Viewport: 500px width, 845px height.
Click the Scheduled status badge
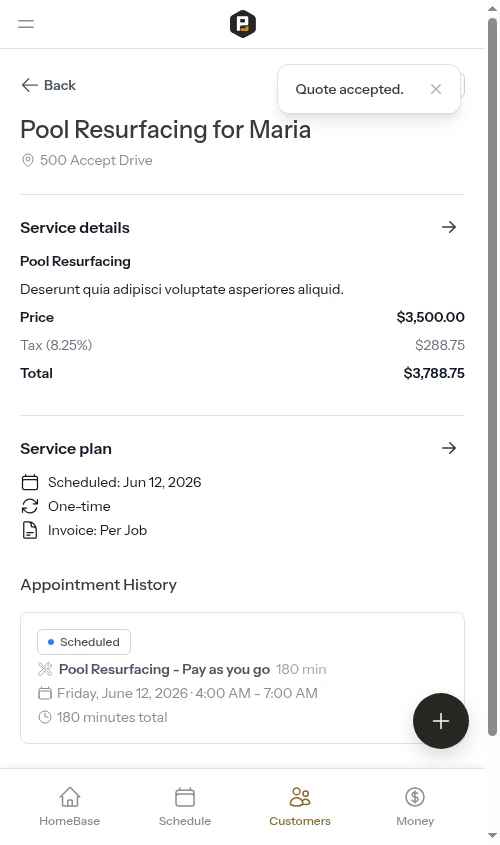click(84, 642)
